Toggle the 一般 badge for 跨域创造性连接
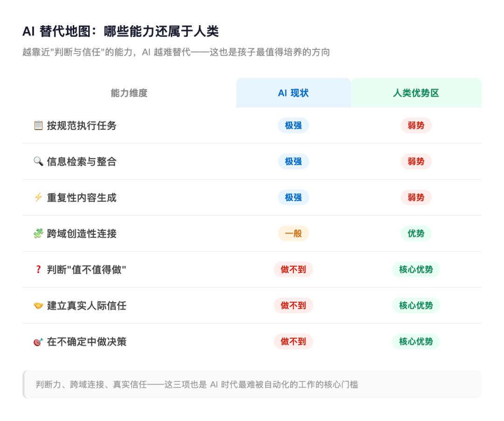The height and width of the screenshot is (421, 504). pos(293,233)
